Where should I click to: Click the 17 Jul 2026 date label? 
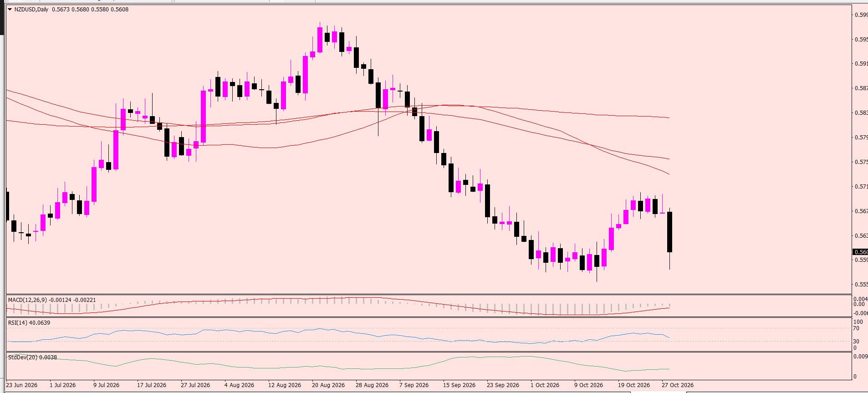pos(152,385)
